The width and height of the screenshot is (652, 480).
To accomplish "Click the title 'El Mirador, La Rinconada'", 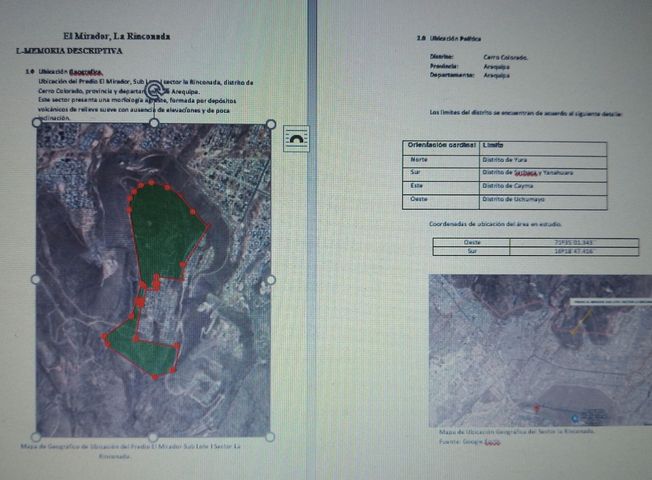I will tap(116, 36).
